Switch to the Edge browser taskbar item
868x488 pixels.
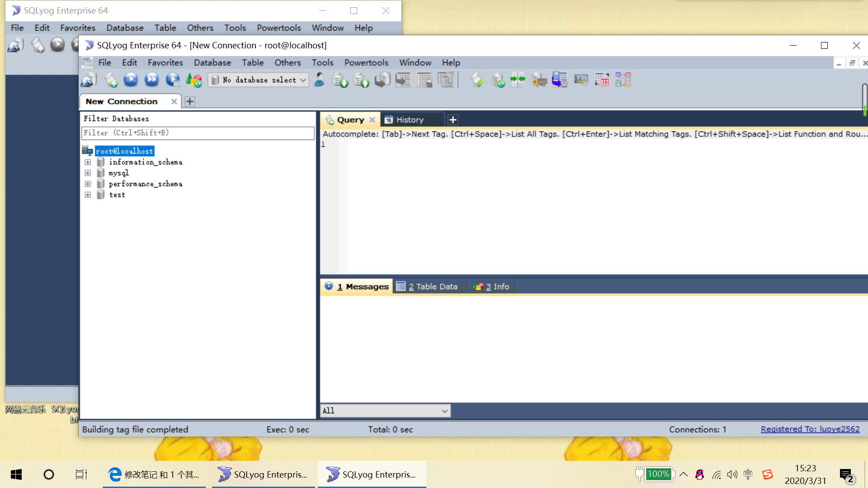click(x=154, y=474)
